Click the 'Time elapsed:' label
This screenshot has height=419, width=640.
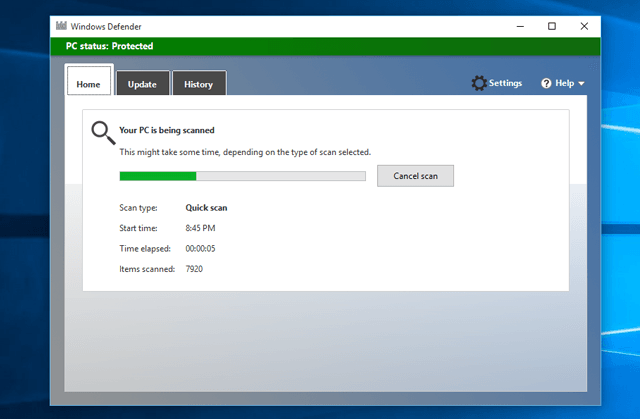pos(145,248)
